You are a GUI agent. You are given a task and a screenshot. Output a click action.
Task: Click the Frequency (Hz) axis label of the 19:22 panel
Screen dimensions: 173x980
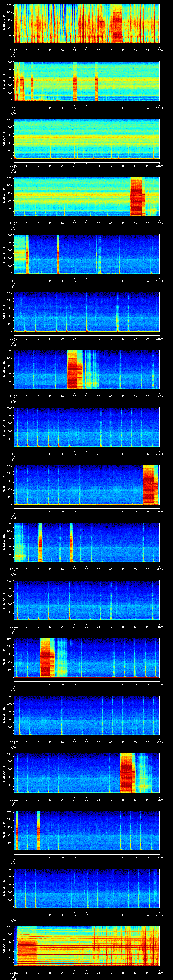4,24
